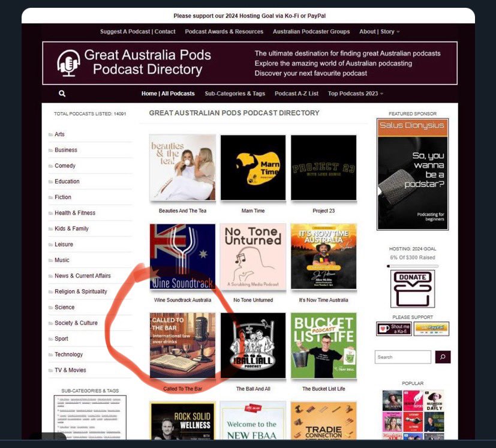The width and height of the screenshot is (496, 448).
Task: Open Sub-Categories & Tags menu item
Action: tap(235, 94)
